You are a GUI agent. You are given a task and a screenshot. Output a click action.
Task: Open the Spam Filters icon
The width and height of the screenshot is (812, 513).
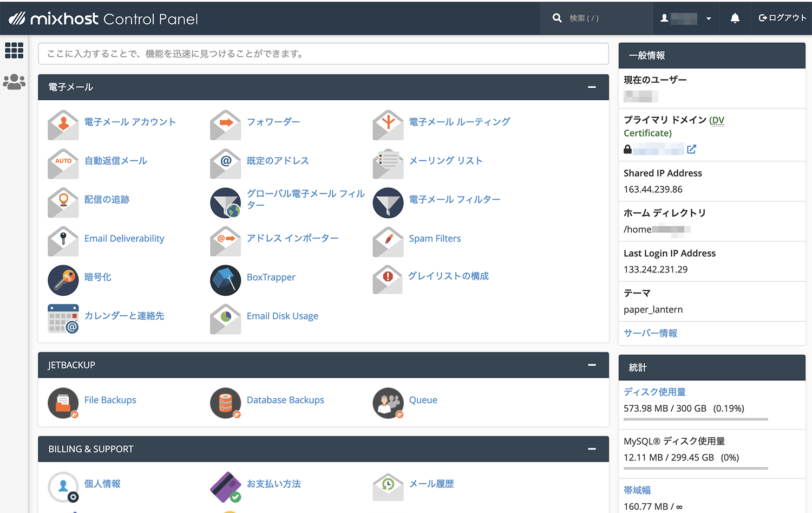pos(388,241)
